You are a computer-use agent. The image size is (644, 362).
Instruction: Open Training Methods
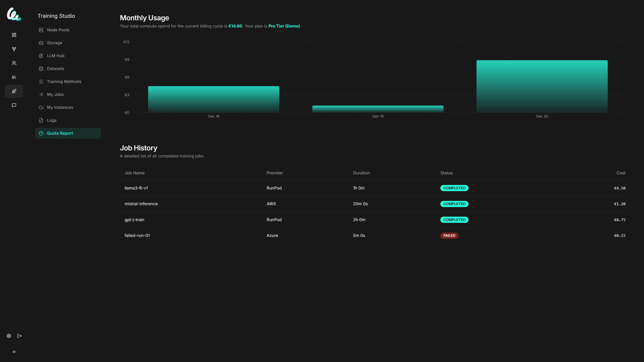tap(64, 81)
